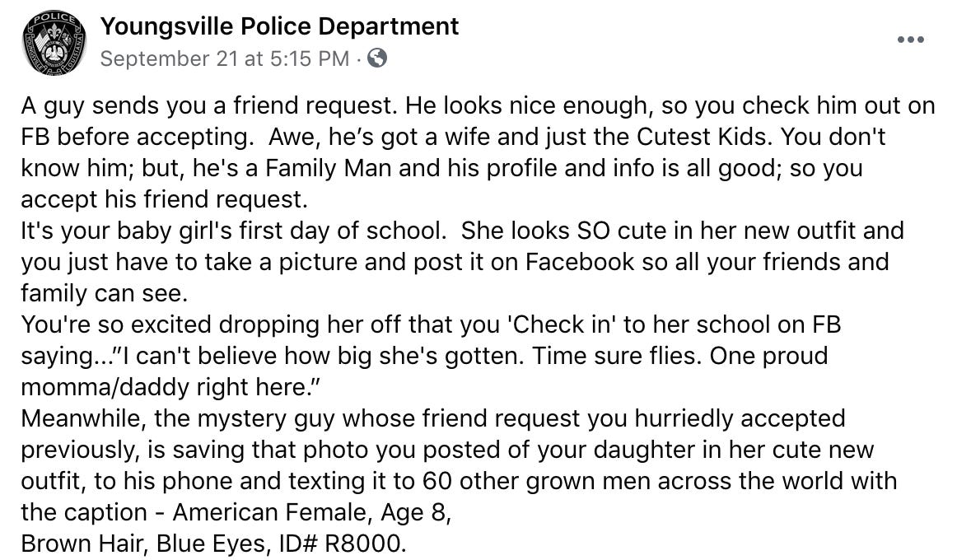This screenshot has height=560, width=957.
Task: Click the Youngsville Police badge avatar
Action: pos(54,44)
